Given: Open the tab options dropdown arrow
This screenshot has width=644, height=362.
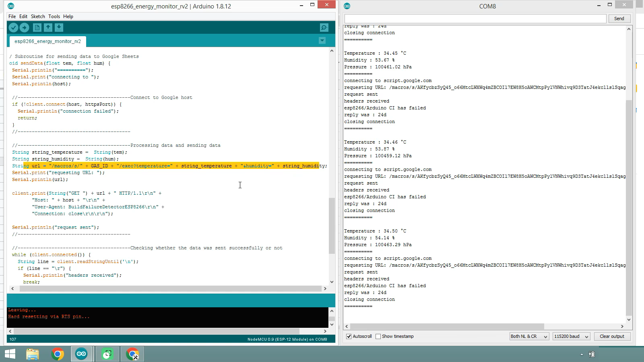Looking at the screenshot, I should coord(322,40).
